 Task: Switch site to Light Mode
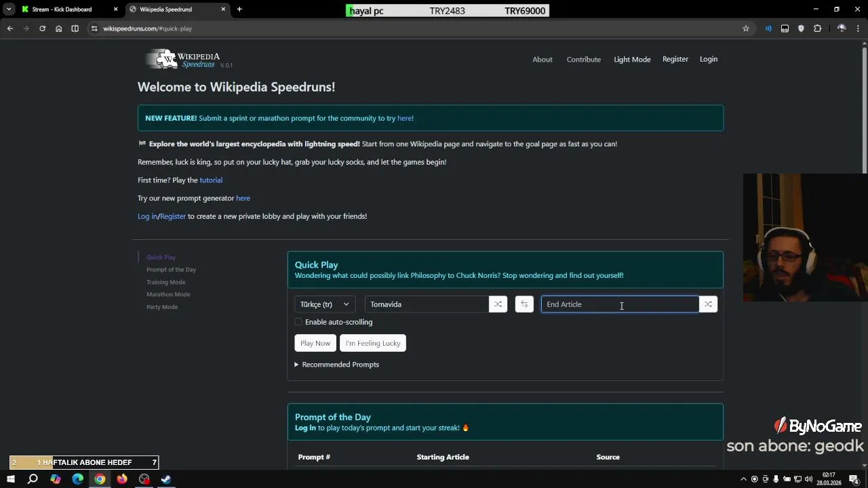(x=632, y=60)
